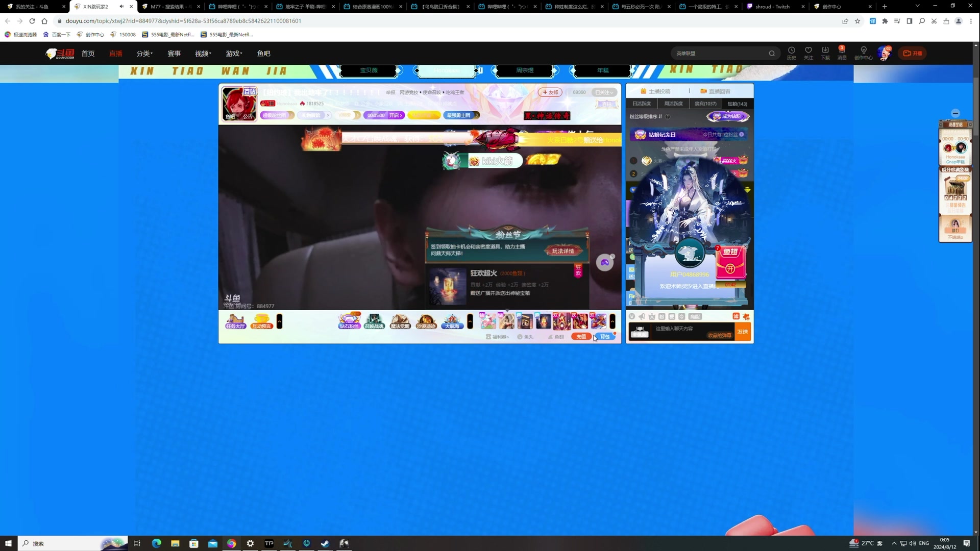This screenshot has width=980, height=551.
Task: Open the 历史 (history) clock icon
Action: (791, 51)
